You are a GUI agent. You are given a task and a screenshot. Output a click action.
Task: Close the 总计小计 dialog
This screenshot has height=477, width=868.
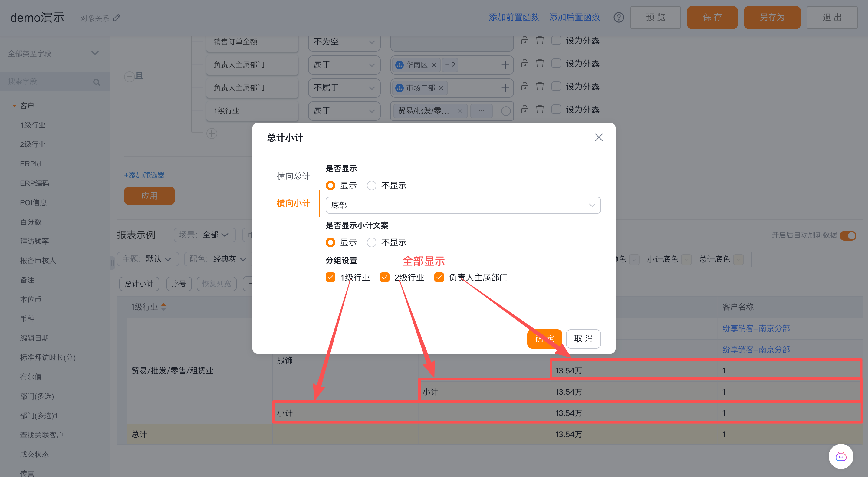[x=598, y=137]
